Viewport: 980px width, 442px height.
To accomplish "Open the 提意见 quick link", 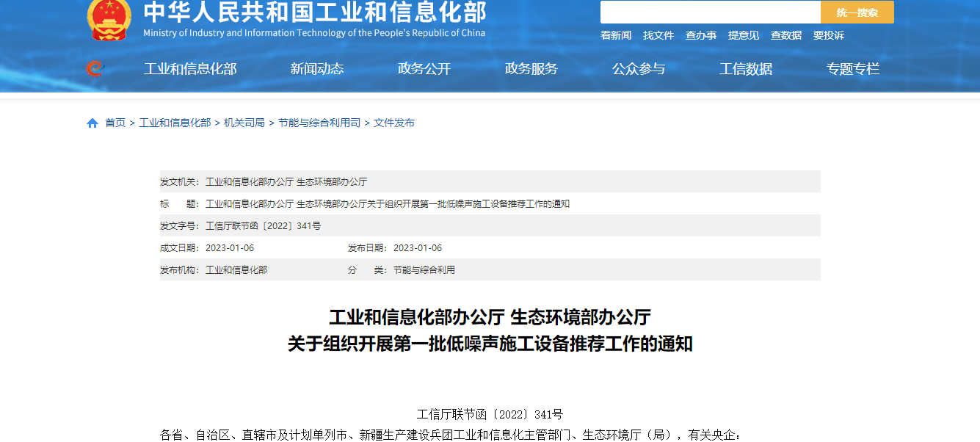I will (744, 35).
